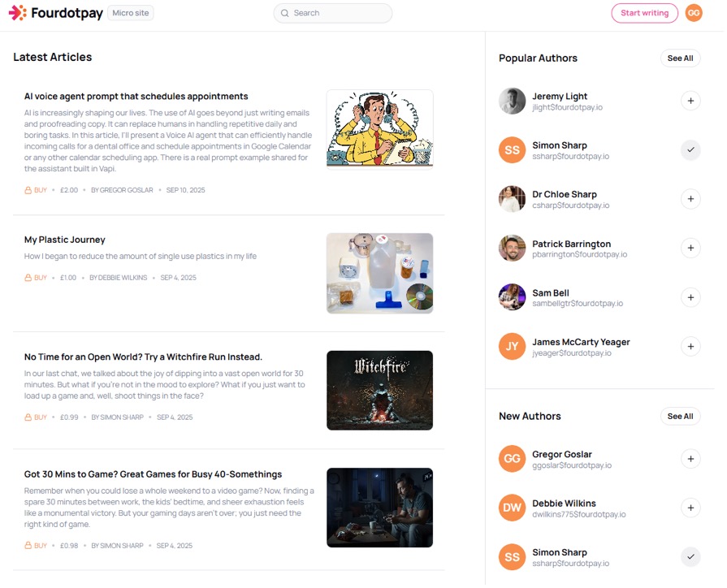The height and width of the screenshot is (588, 727).
Task: Click the Fourdotpay logo icon
Action: [18, 13]
